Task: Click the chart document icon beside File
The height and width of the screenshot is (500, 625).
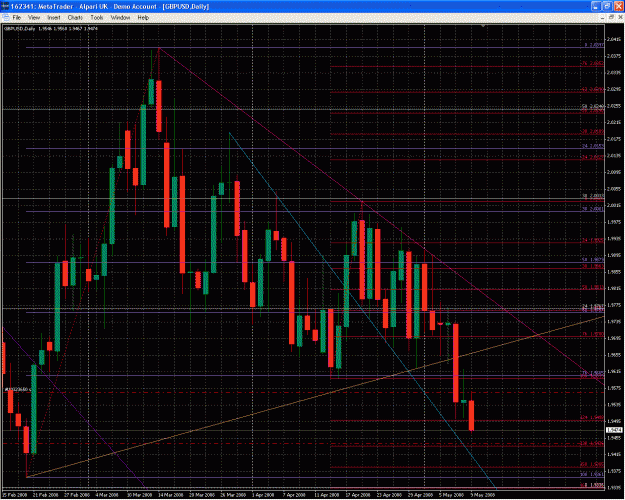Action: pyautogui.click(x=6, y=18)
